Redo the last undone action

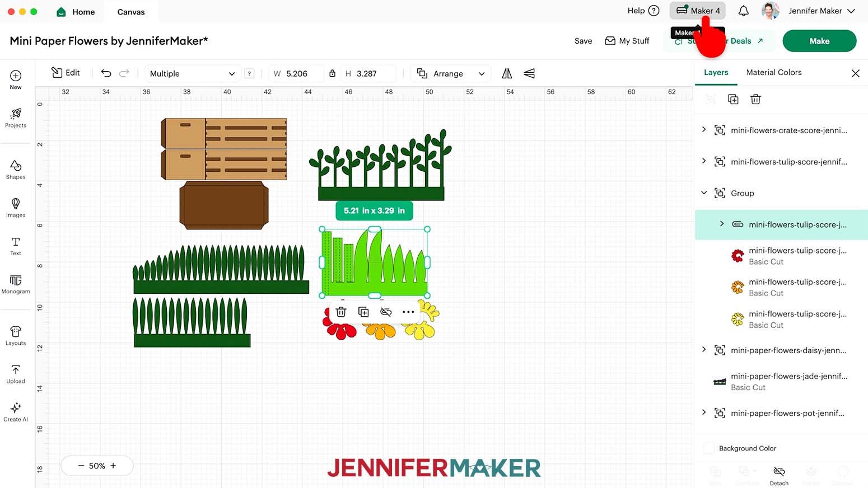click(124, 73)
